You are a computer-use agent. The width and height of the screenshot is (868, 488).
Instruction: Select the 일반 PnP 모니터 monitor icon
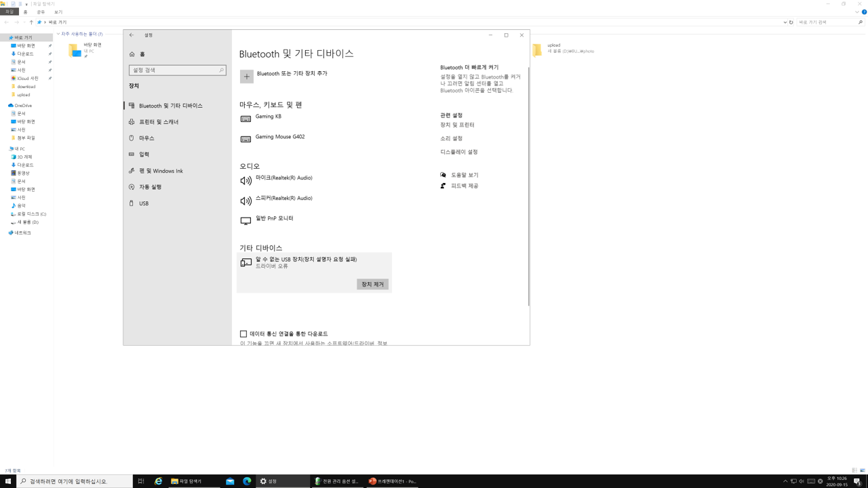tap(245, 221)
